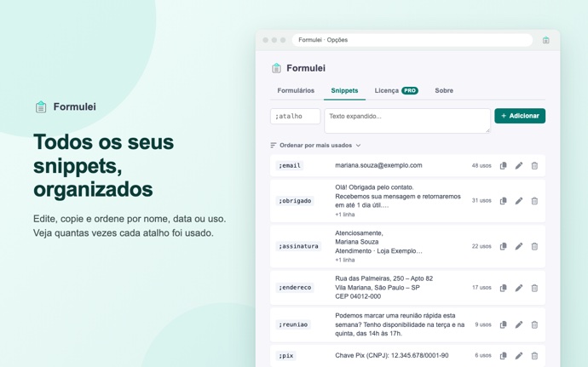Click the 31 usos counter
The image size is (588, 367).
481,201
